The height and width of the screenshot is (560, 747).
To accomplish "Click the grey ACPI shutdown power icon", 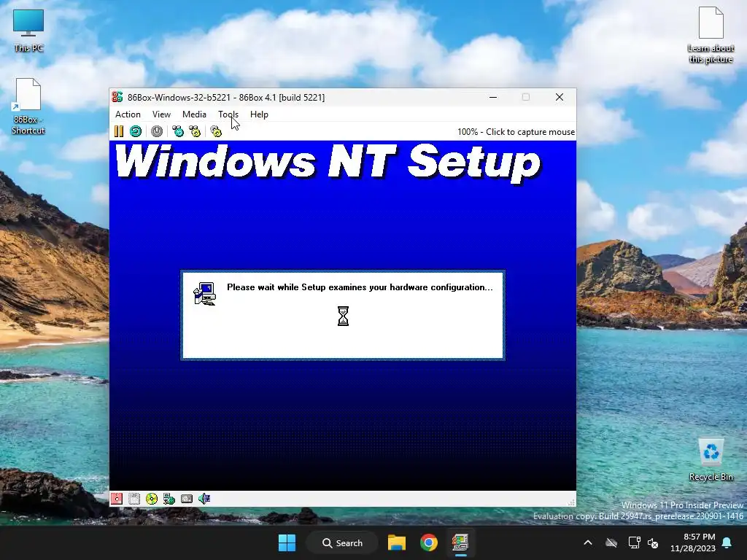I will pos(157,131).
